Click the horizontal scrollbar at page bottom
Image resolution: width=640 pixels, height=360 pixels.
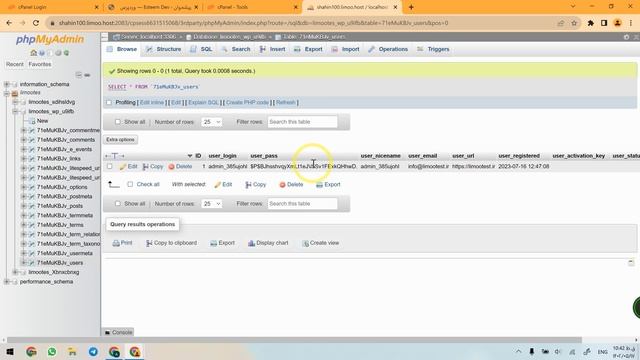(x=294, y=340)
